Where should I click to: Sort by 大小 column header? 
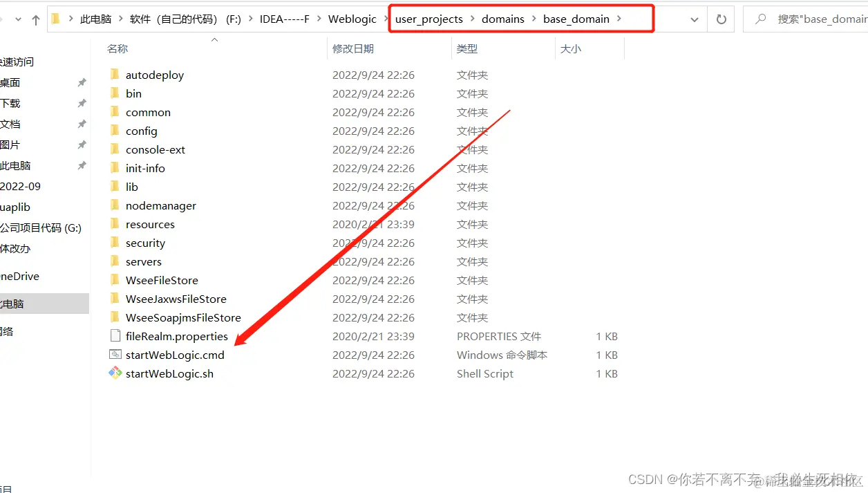(571, 48)
